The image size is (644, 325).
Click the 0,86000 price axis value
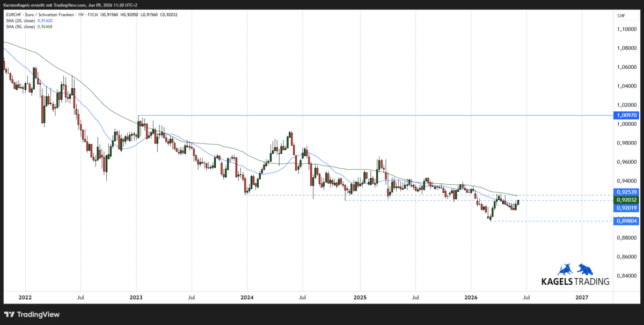(x=627, y=257)
